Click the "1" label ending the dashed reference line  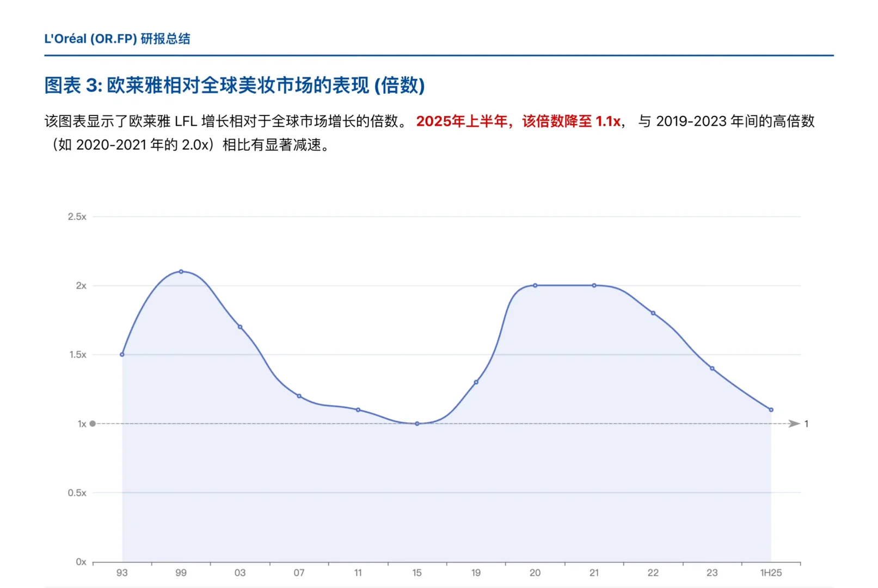(x=806, y=424)
